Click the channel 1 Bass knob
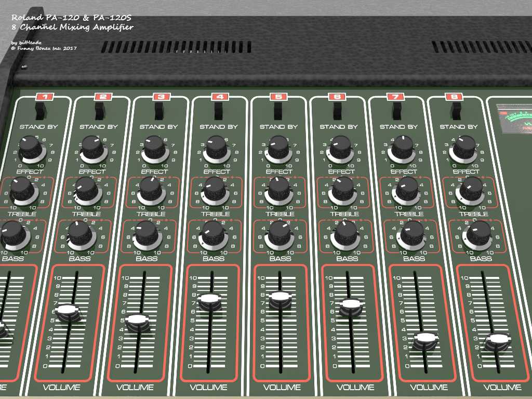Image resolution: width=532 pixels, height=399 pixels. 14,235
